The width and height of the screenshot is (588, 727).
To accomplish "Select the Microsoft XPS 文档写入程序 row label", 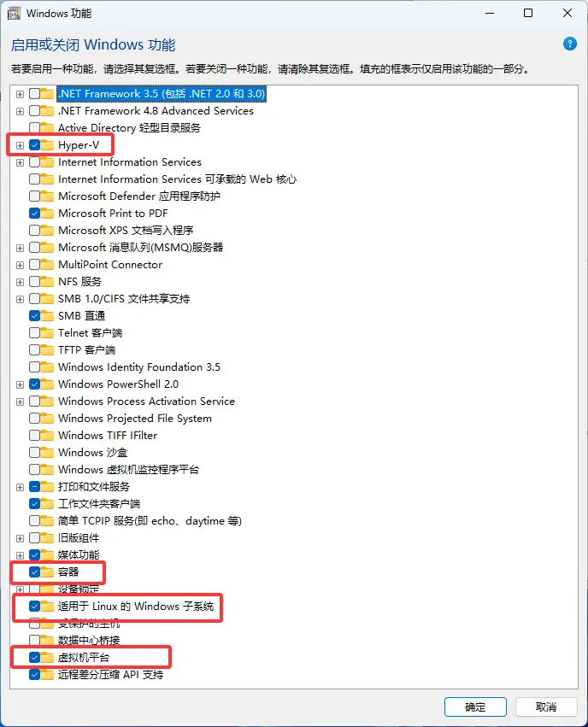I will click(126, 230).
